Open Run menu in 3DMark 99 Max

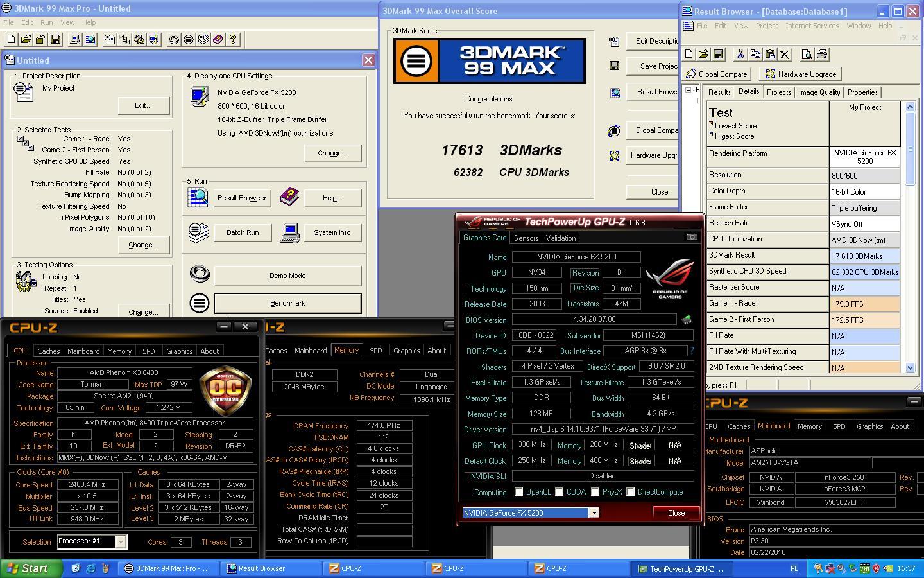pos(47,22)
